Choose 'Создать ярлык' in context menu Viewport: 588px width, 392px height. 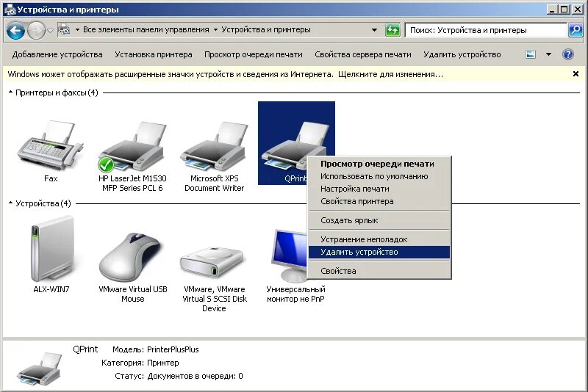[x=379, y=220]
